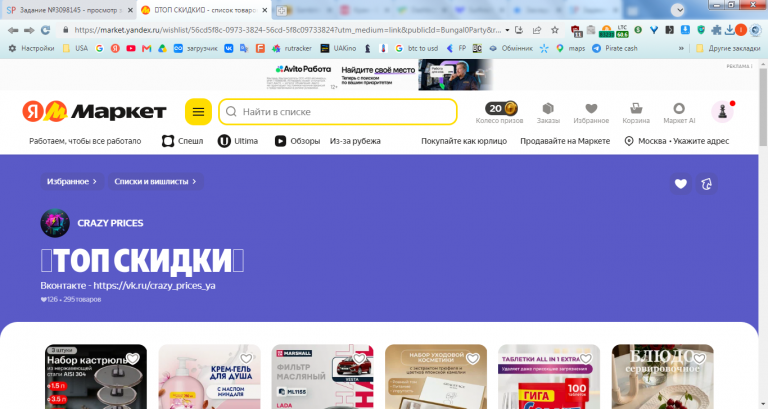Open the LTC price extension
This screenshot has width=768, height=409.
[x=622, y=30]
